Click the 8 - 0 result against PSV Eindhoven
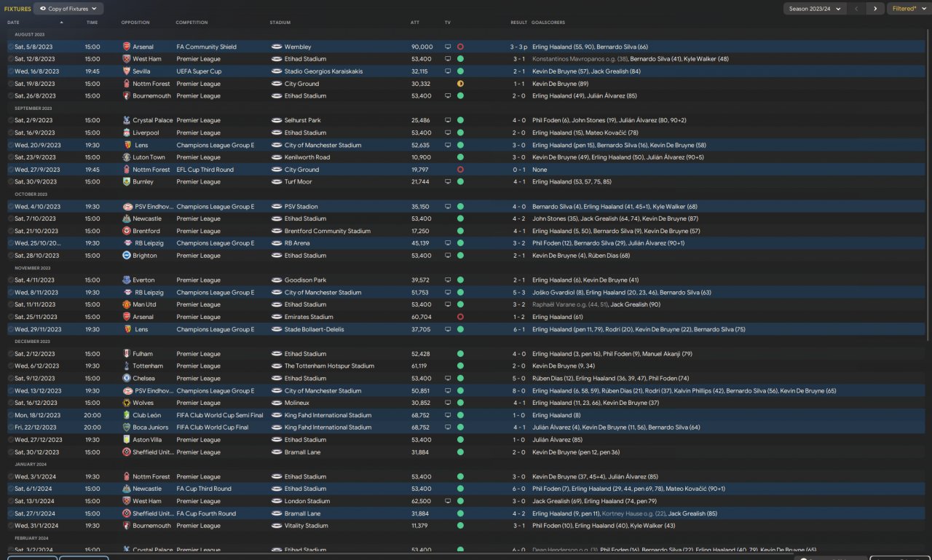932x560 pixels. [x=518, y=391]
